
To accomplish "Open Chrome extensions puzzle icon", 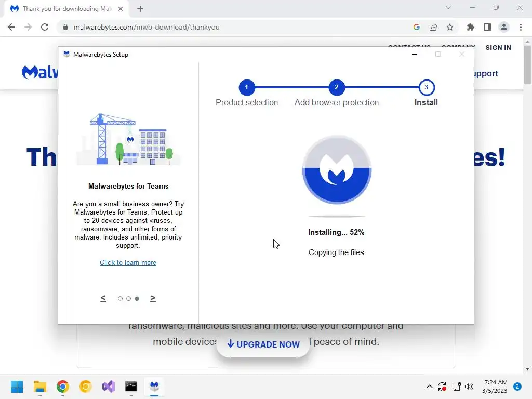I will [470, 27].
